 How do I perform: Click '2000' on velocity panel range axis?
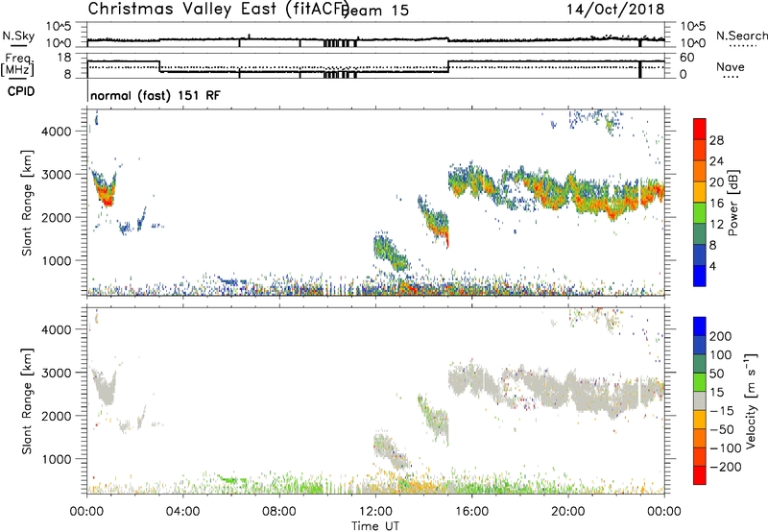click(57, 416)
